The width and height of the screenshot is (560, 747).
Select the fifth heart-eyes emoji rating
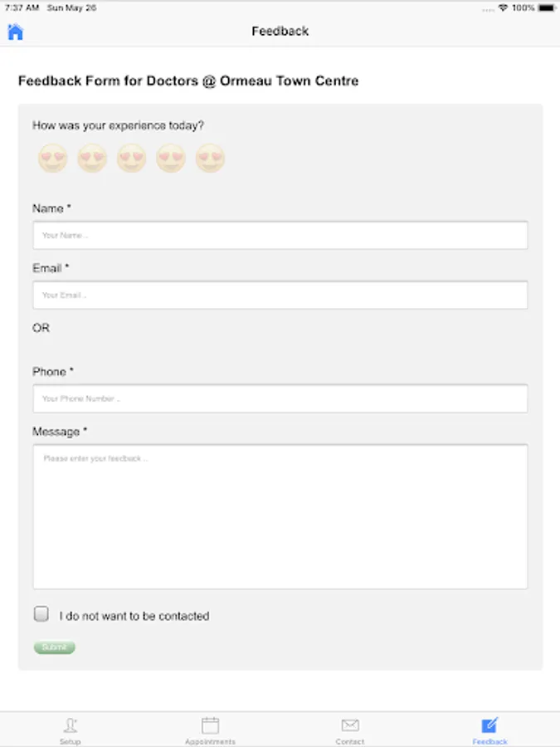tap(210, 158)
